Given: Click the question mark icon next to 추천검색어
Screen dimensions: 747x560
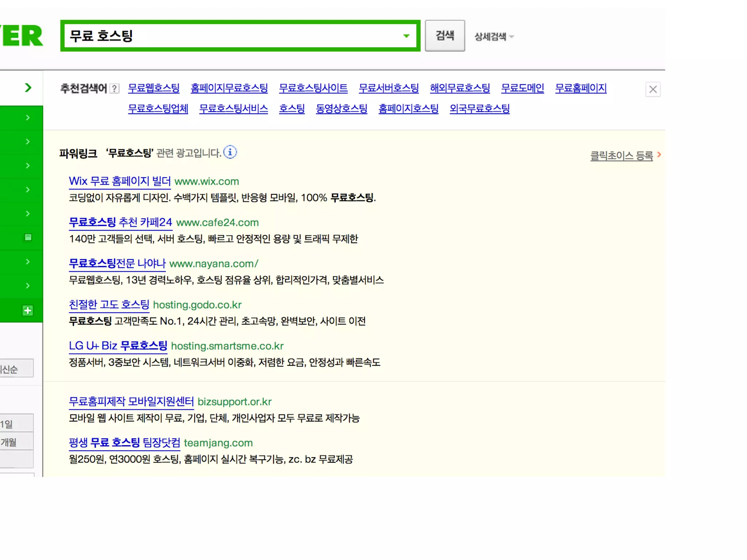Looking at the screenshot, I should tap(115, 89).
